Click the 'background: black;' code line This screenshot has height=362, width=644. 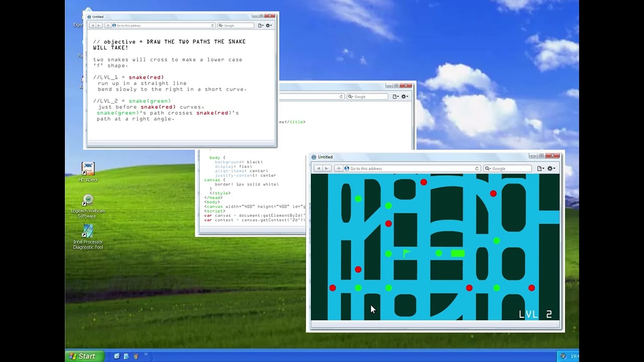pyautogui.click(x=238, y=162)
